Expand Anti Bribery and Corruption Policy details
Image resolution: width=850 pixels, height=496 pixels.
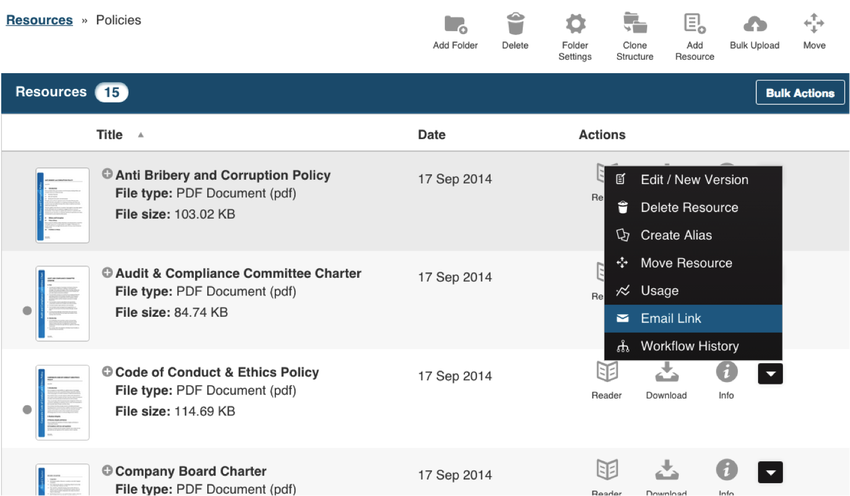(x=107, y=174)
